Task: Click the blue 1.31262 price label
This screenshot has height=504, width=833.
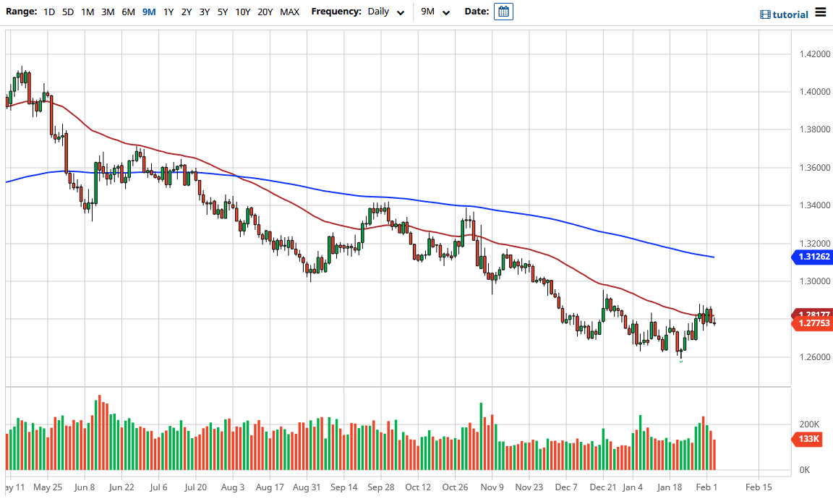Action: [x=812, y=257]
